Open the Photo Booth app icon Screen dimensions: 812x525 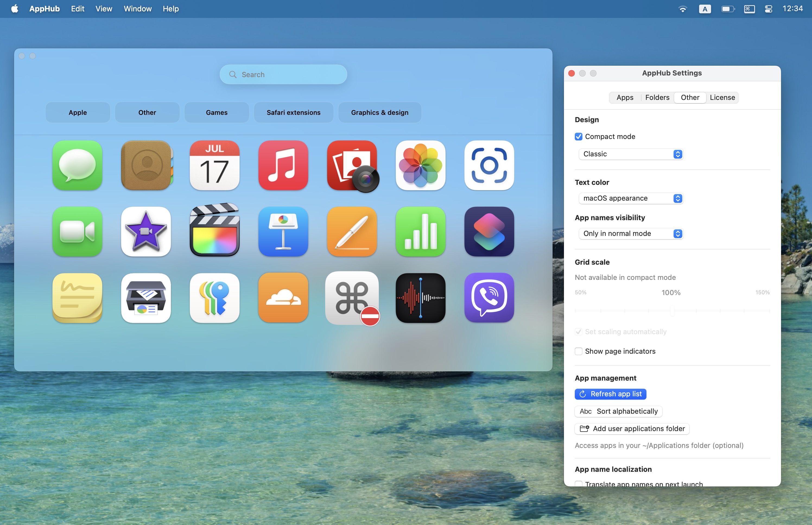(352, 165)
